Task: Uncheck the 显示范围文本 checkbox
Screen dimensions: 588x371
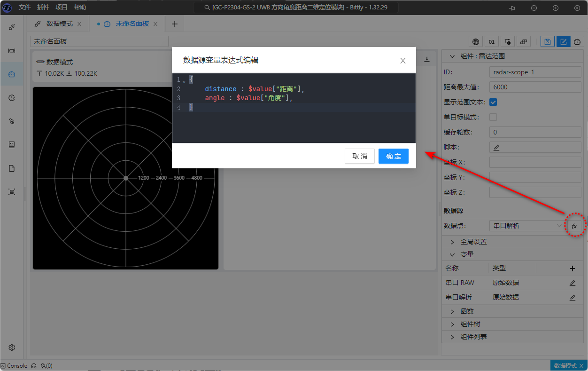Action: pos(493,102)
